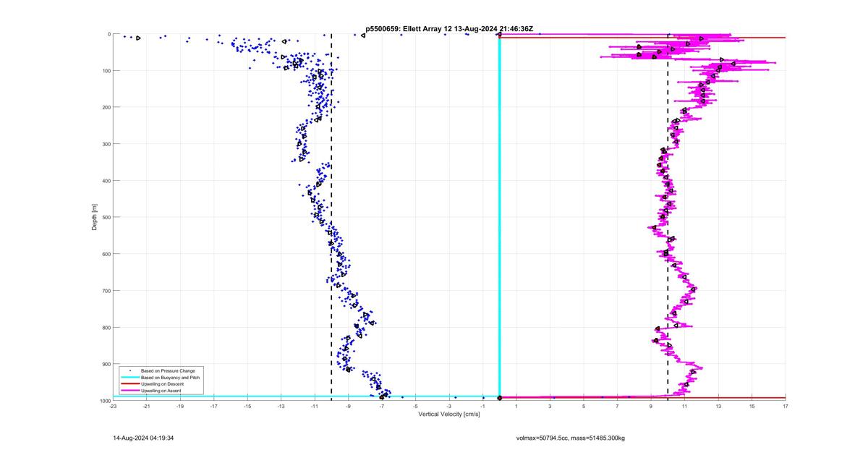Click the x-axis tick label '-3'

click(x=449, y=406)
